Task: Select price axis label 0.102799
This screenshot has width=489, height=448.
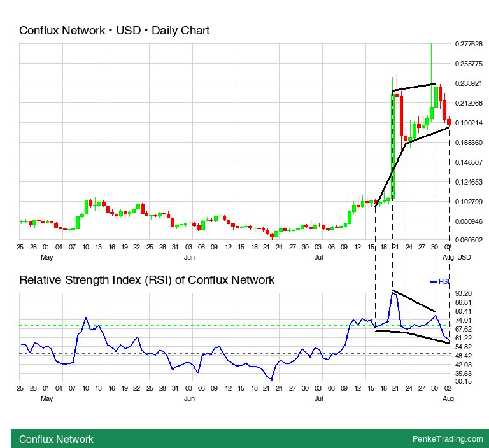Action: (469, 202)
